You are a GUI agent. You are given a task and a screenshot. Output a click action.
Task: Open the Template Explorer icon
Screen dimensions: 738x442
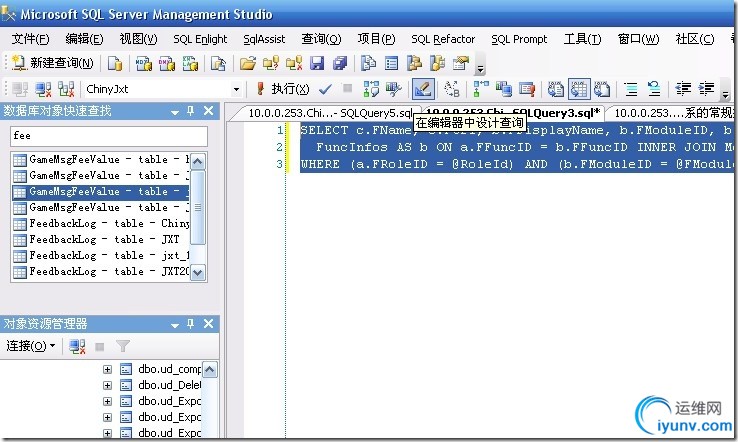pos(437,63)
